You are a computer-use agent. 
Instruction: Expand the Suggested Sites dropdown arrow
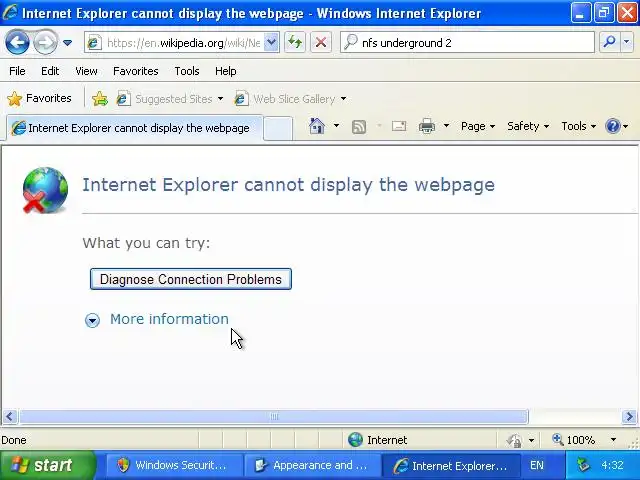[220, 99]
